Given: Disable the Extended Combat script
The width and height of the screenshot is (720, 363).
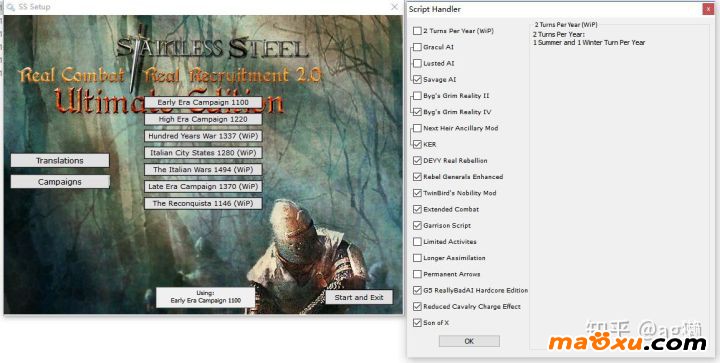Looking at the screenshot, I should pos(417,209).
